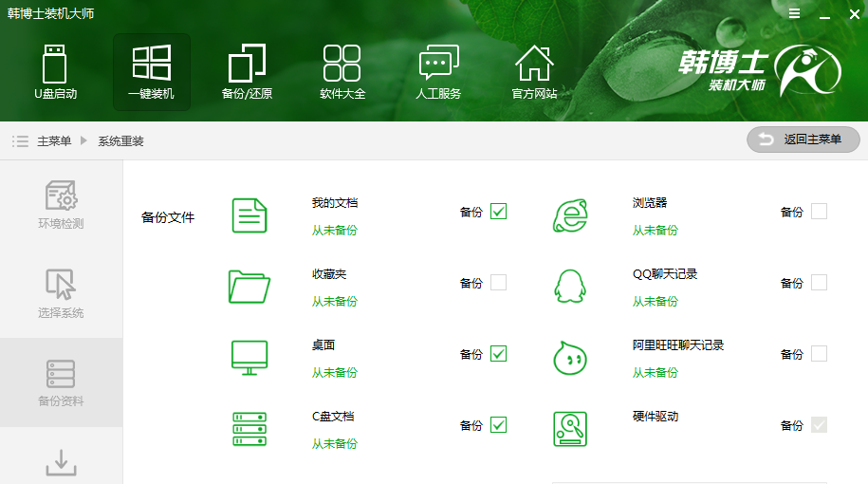Viewport: 868px width, 484px height.
Task: Click the 桌面 label
Action: [x=323, y=345]
